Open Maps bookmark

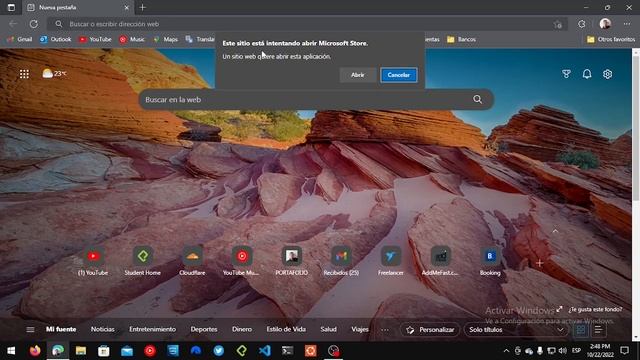click(165, 39)
